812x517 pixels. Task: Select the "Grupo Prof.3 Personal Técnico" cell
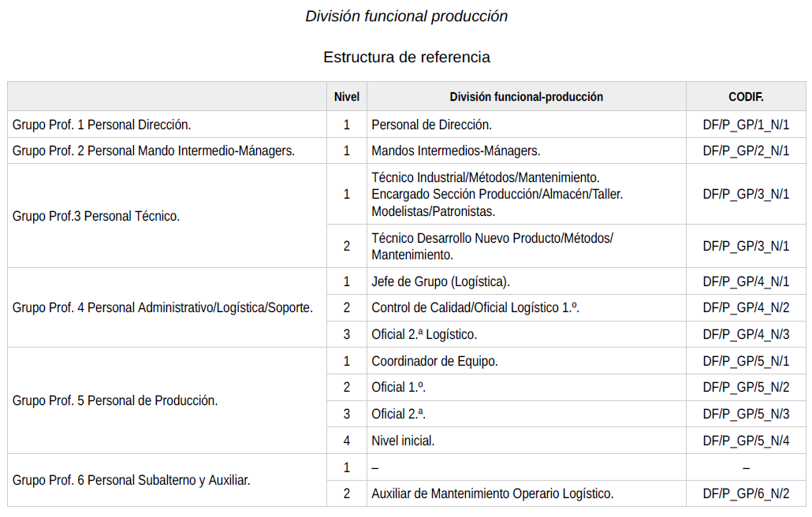pos(96,216)
